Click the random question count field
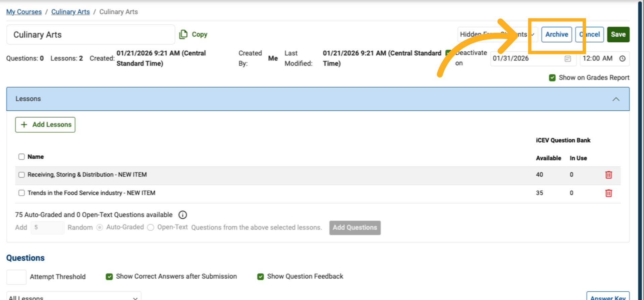The height and width of the screenshot is (300, 644). [x=47, y=228]
